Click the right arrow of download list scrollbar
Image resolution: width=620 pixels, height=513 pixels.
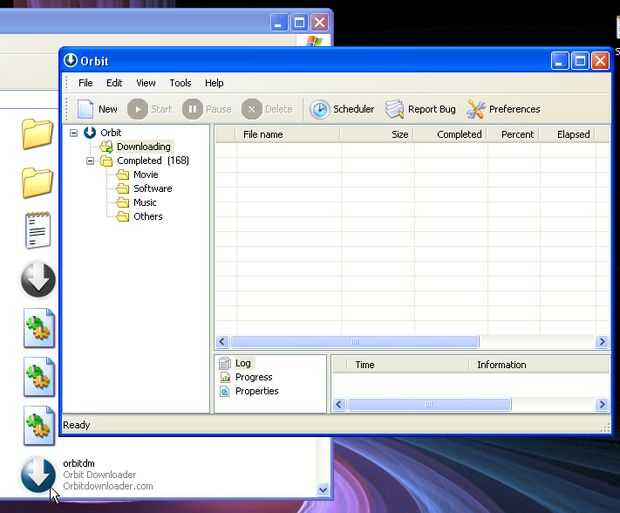click(602, 341)
